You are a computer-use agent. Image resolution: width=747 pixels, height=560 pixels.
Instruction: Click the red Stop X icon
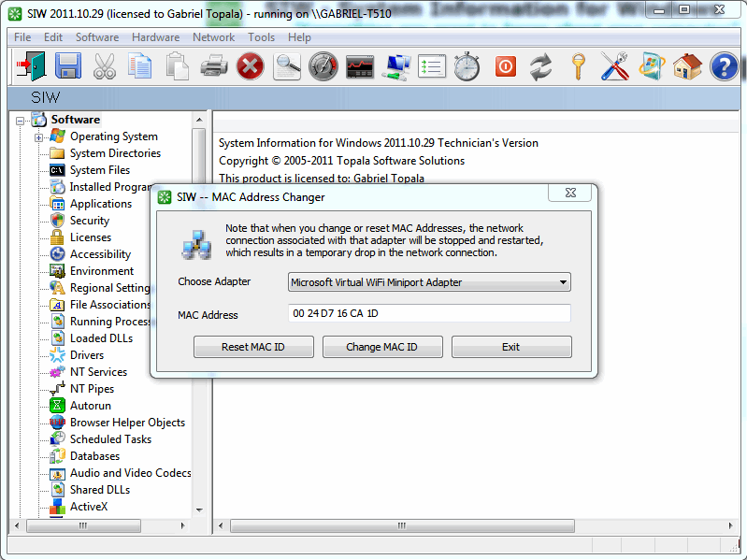tap(250, 66)
